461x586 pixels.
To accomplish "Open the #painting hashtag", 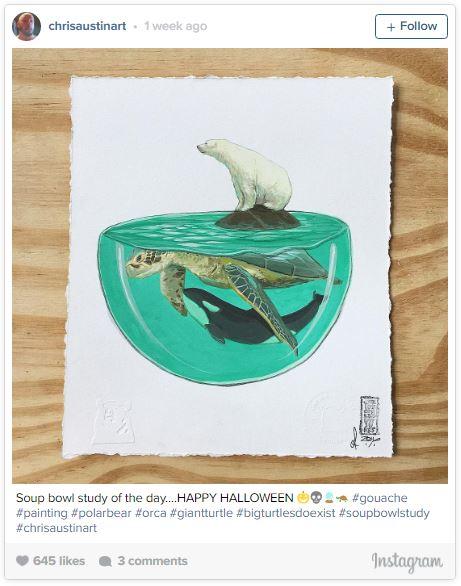I will [x=41, y=513].
